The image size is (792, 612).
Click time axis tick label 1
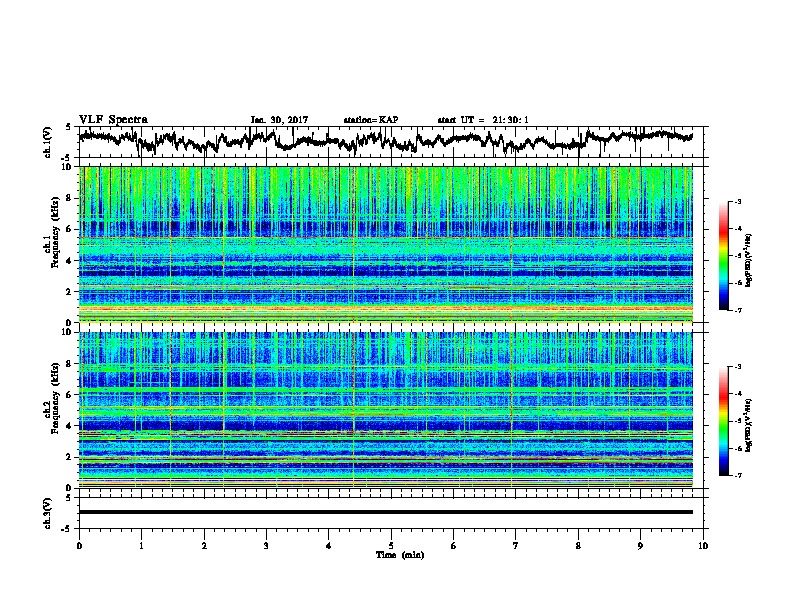[x=141, y=545]
